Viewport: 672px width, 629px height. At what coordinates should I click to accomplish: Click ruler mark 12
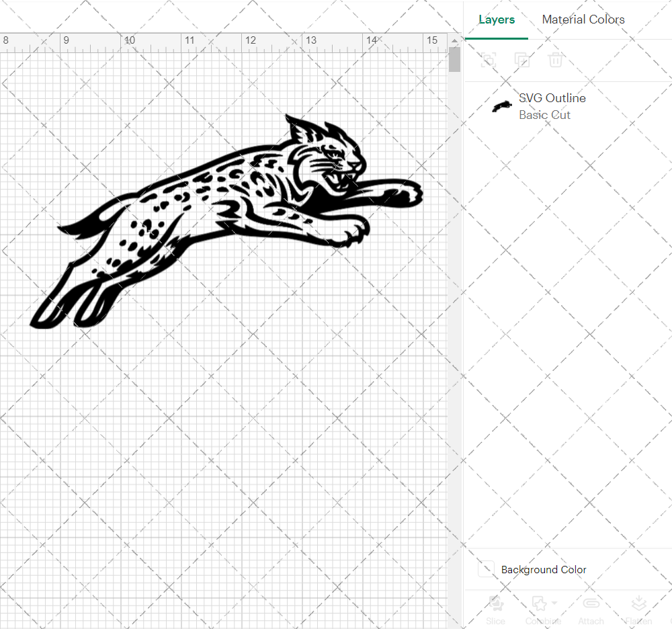click(250, 40)
